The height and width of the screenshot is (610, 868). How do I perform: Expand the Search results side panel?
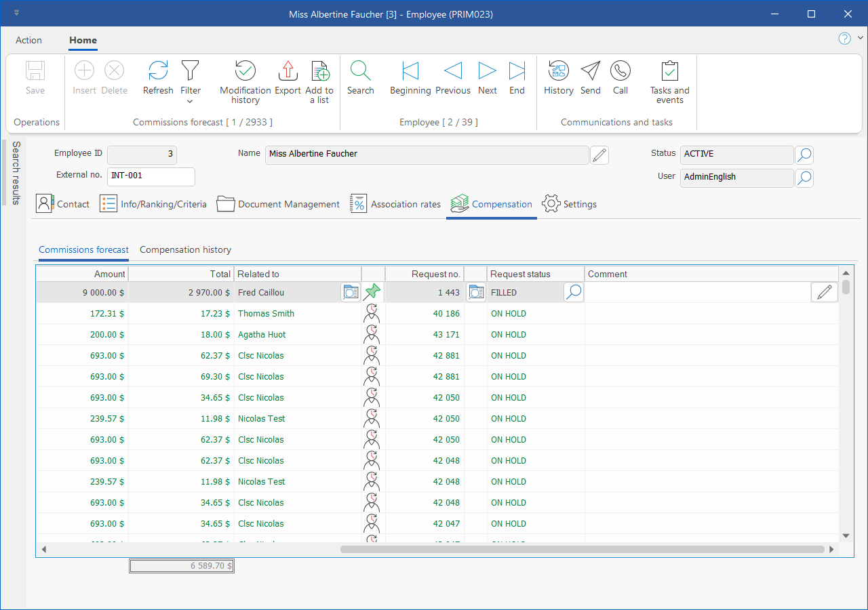(x=16, y=173)
